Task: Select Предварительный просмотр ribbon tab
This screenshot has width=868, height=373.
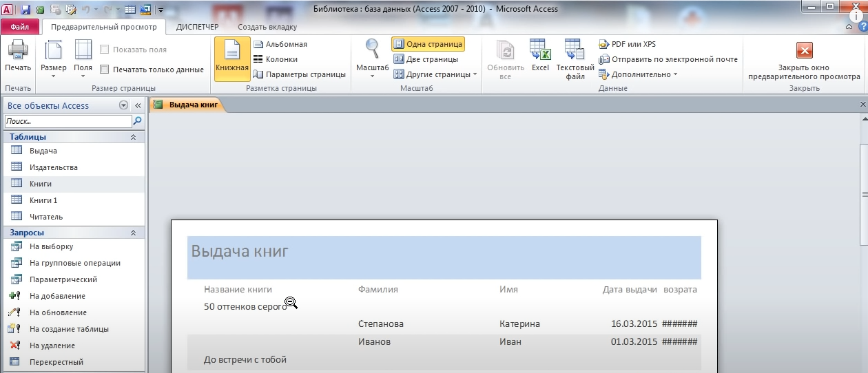Action: pyautogui.click(x=104, y=27)
